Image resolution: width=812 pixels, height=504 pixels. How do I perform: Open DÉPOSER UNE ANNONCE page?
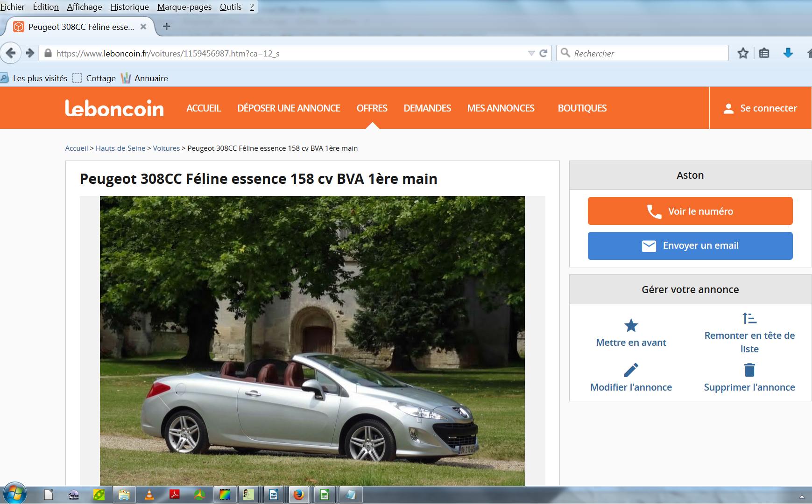click(x=289, y=108)
